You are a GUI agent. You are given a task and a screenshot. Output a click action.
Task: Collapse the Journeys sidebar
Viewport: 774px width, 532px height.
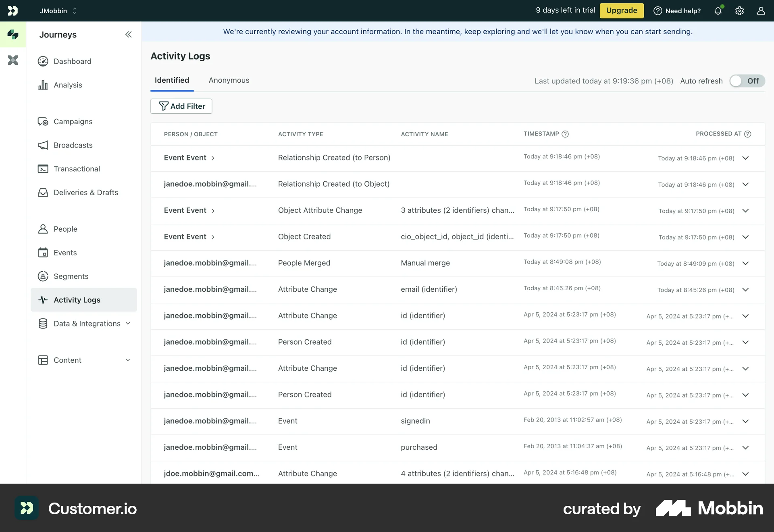click(129, 35)
